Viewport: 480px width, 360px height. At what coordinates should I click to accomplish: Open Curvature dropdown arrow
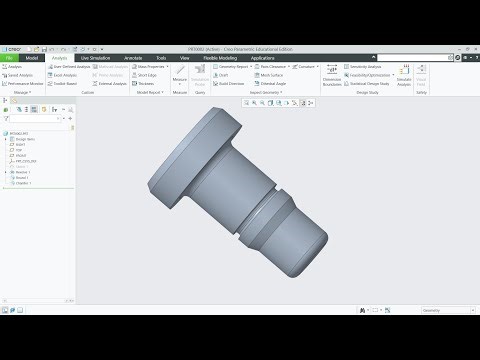(x=318, y=67)
